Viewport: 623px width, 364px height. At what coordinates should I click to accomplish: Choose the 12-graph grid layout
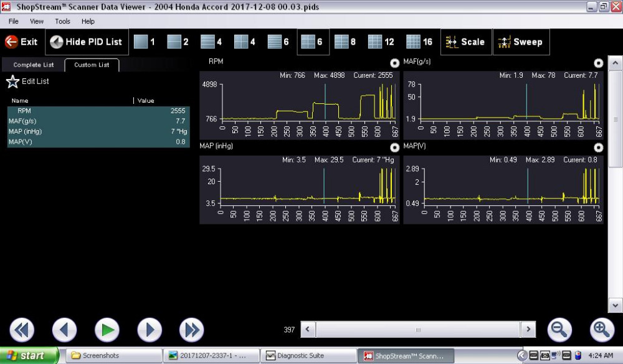374,42
